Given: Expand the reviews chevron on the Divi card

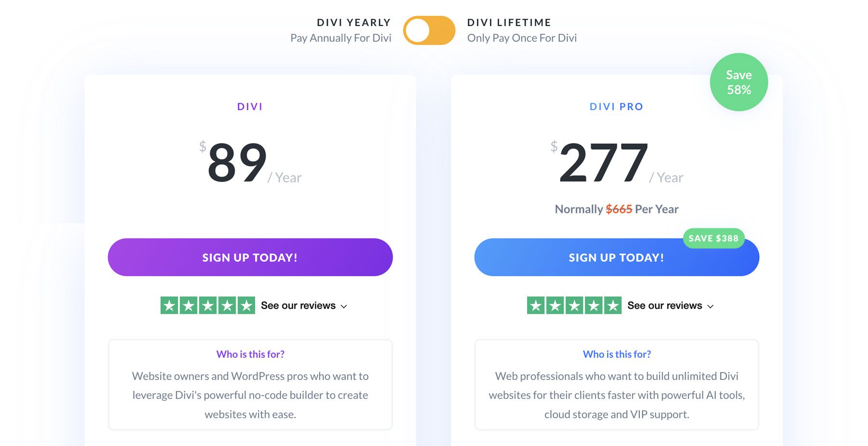Looking at the screenshot, I should (343, 307).
